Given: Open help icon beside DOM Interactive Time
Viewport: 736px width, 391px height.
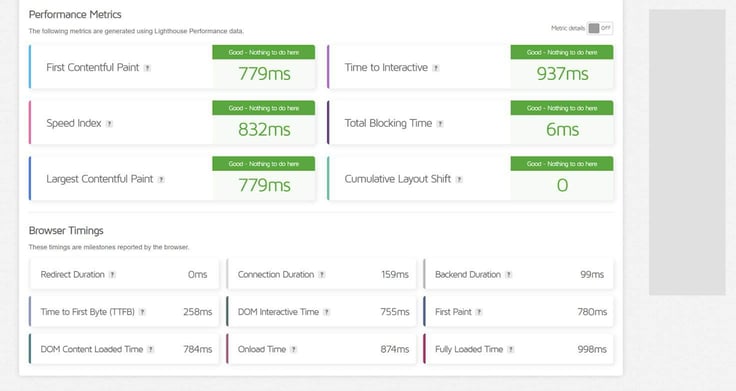Looking at the screenshot, I should tap(327, 312).
